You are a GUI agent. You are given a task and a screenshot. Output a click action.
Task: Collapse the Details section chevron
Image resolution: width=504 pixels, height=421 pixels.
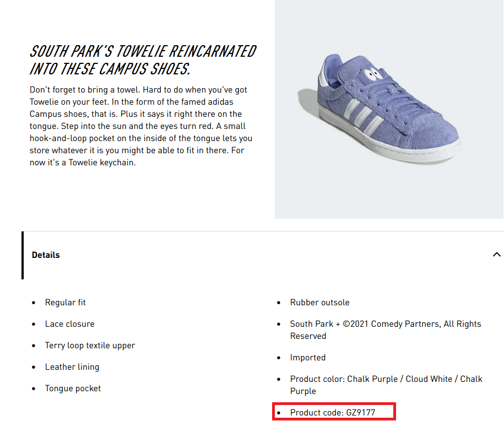496,255
